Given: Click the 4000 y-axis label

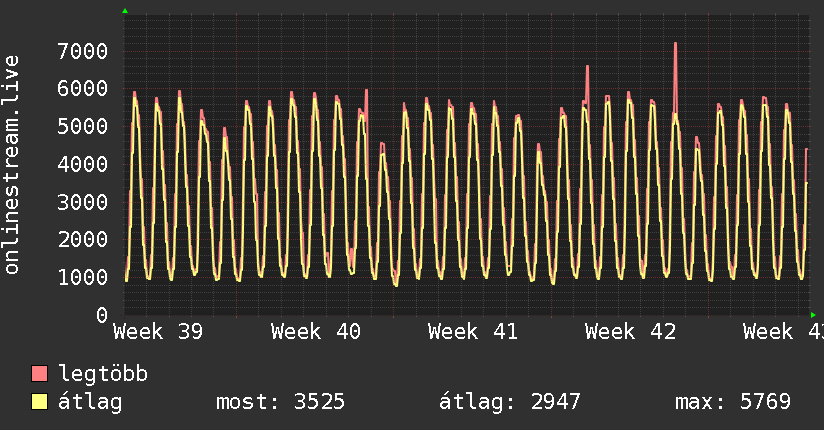Looking at the screenshot, I should tap(83, 164).
